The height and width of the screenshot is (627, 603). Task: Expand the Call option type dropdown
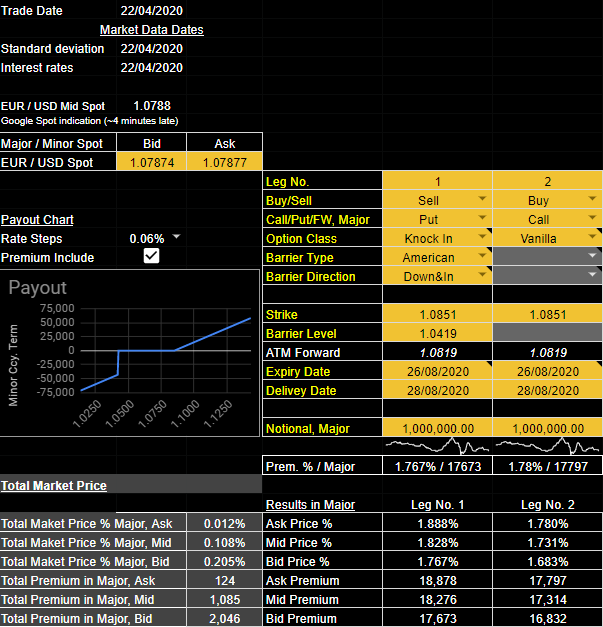pyautogui.click(x=593, y=219)
